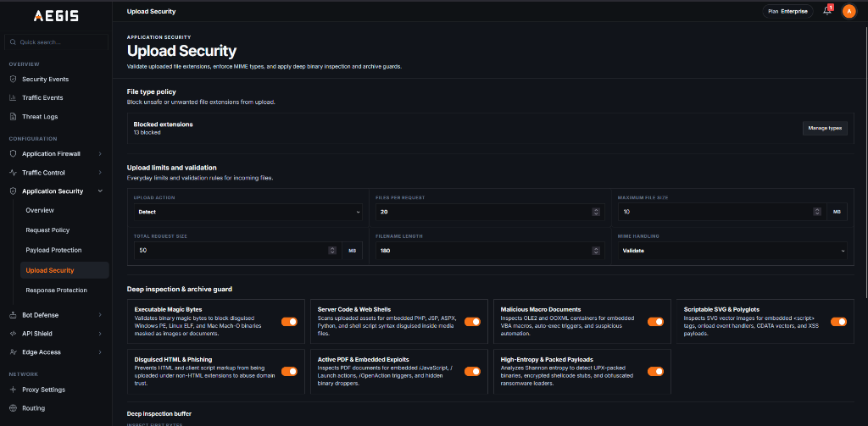Click the Total Request Size field
Screen dimensions: 868x426
[237, 251]
